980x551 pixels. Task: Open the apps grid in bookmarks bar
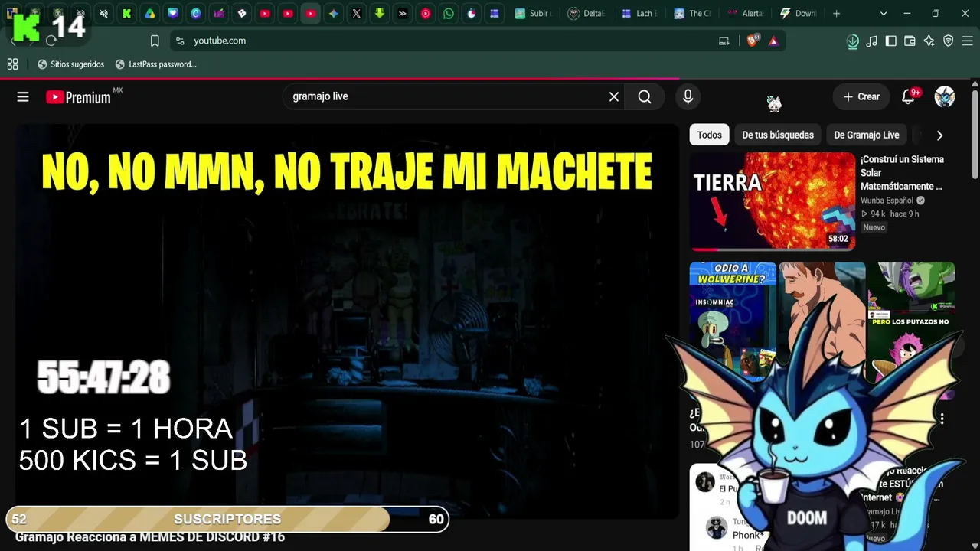[12, 64]
